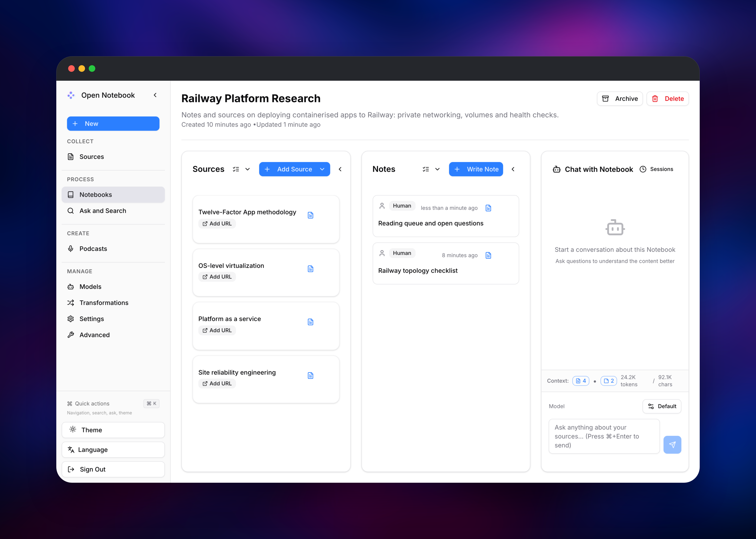756x539 pixels.
Task: Collapse the Sources panel
Action: pyautogui.click(x=340, y=169)
